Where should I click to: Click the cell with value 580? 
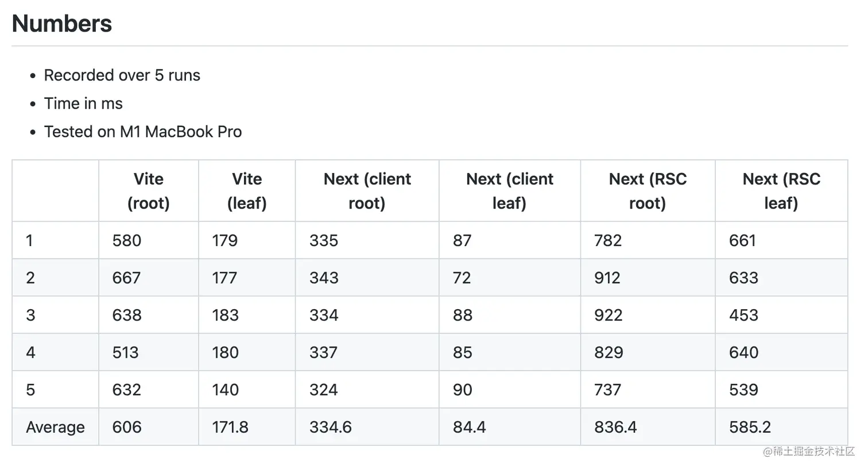(x=127, y=240)
